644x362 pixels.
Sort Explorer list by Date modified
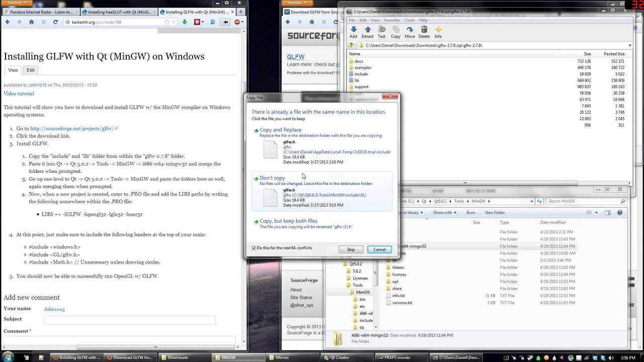(553, 222)
